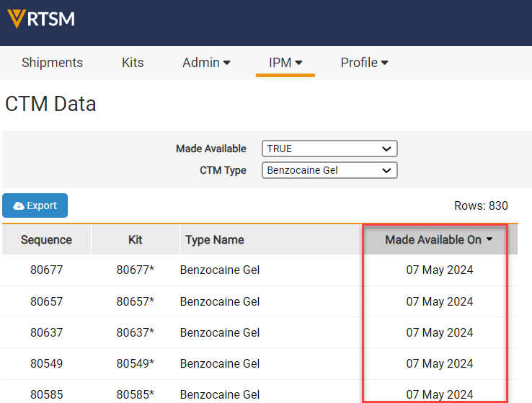Click kit 80585* in last row
Viewport: 532px width, 403px height.
pos(135,394)
